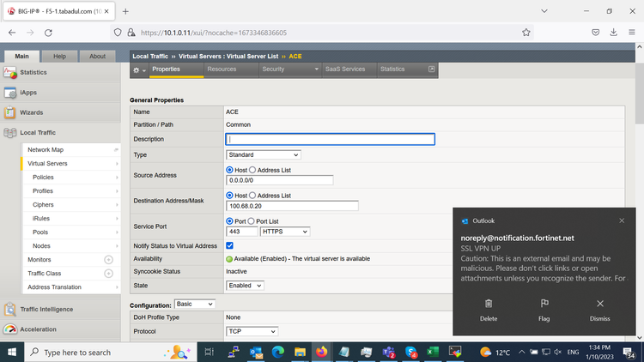Open the Statistics section in sidebar

[x=33, y=72]
